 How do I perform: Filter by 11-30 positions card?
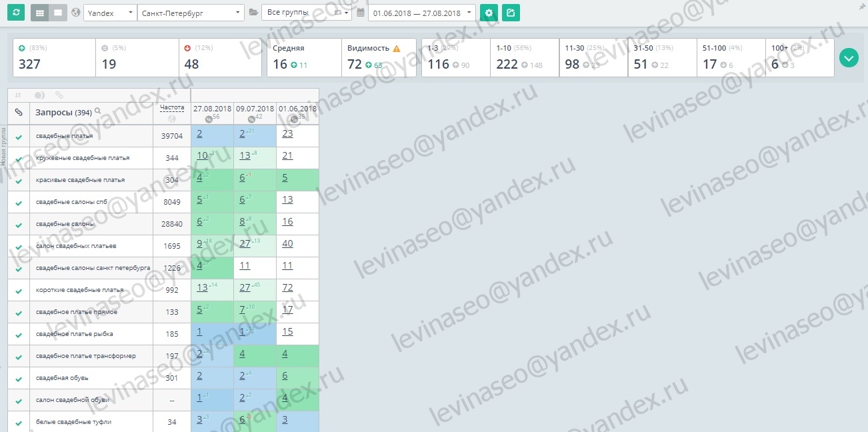[593, 57]
